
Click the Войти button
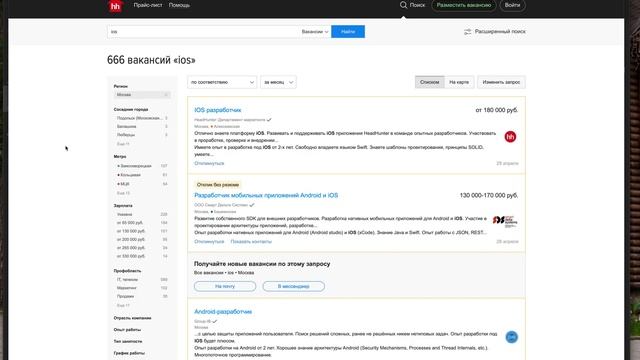click(x=512, y=5)
